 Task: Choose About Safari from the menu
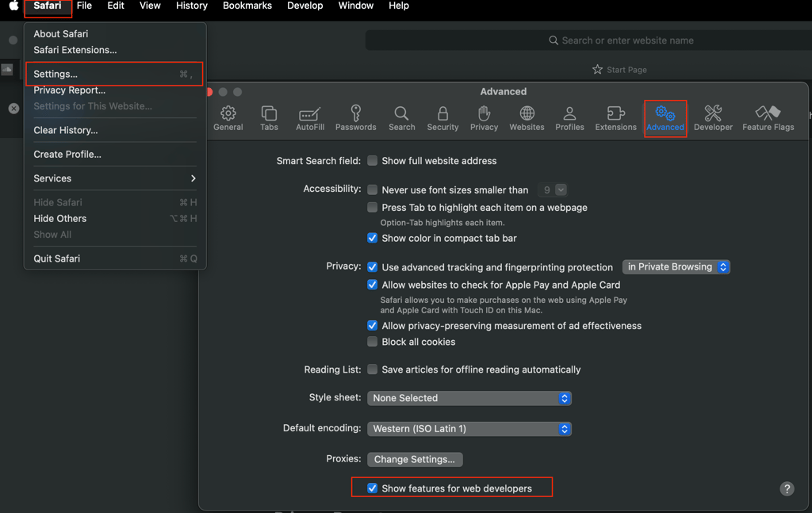pyautogui.click(x=115, y=33)
